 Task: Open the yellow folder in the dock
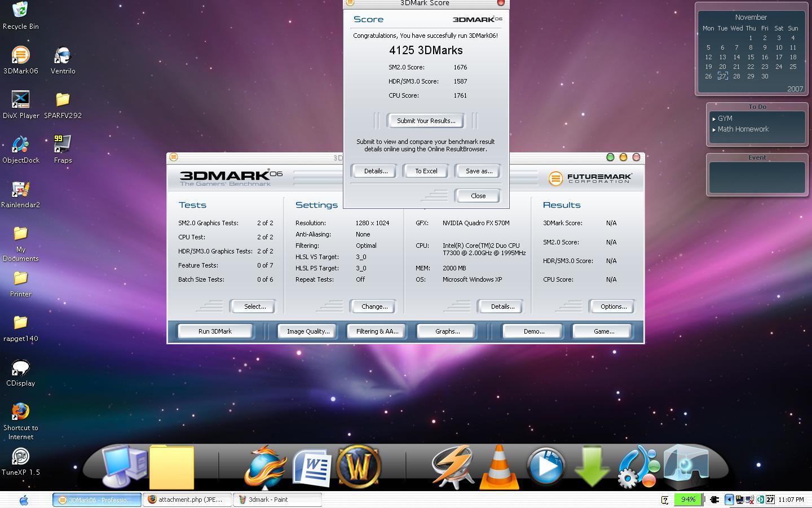pos(171,467)
